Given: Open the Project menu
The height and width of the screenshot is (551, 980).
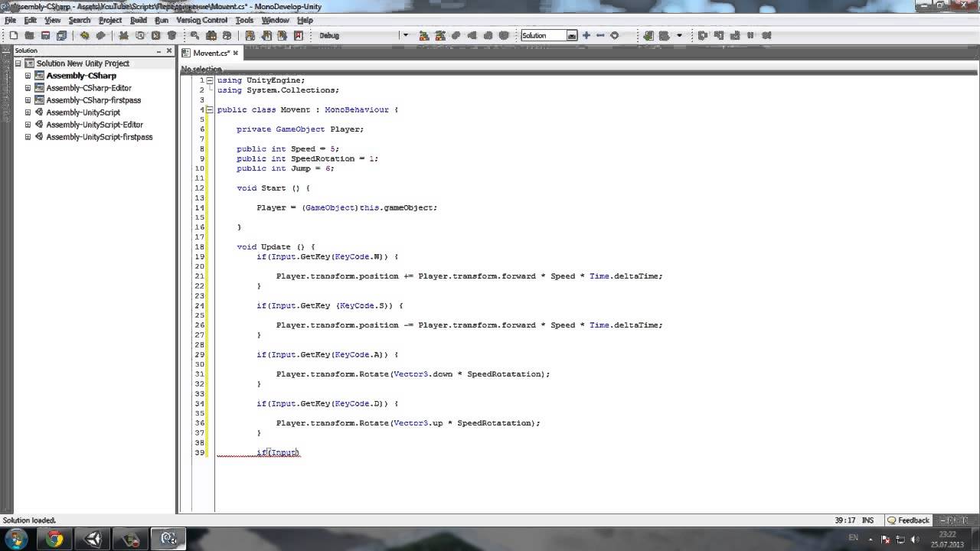Looking at the screenshot, I should pos(110,21).
